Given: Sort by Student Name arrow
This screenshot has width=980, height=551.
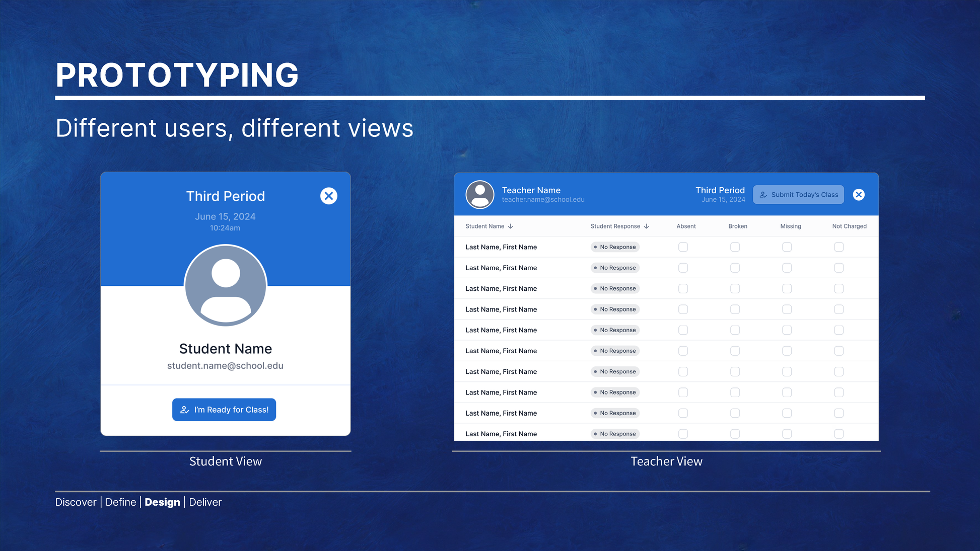Looking at the screenshot, I should pyautogui.click(x=511, y=226).
